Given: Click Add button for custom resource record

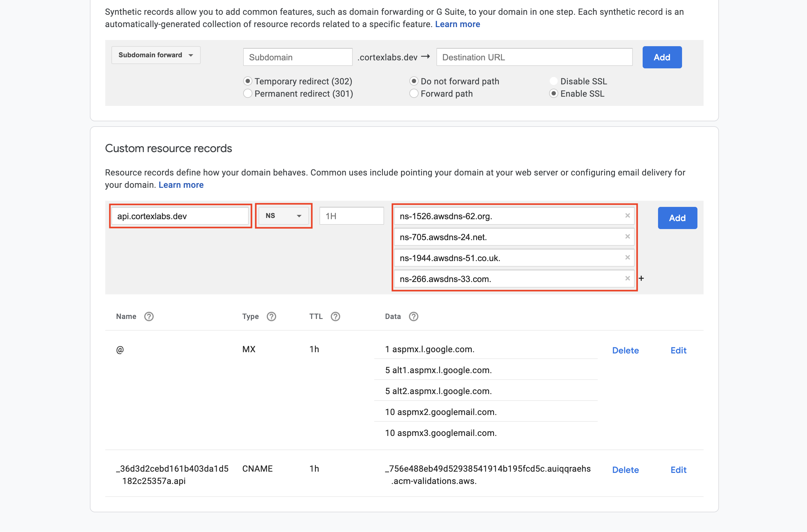Looking at the screenshot, I should pyautogui.click(x=677, y=218).
